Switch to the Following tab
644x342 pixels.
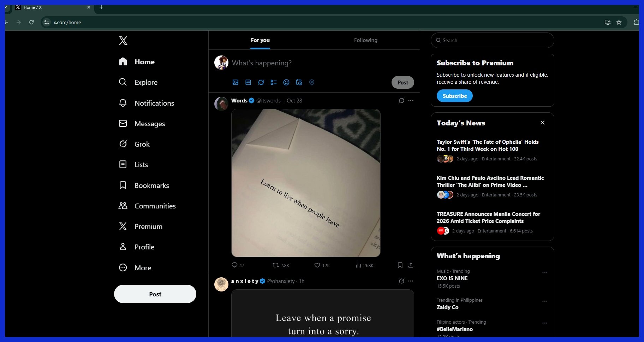[x=366, y=40]
